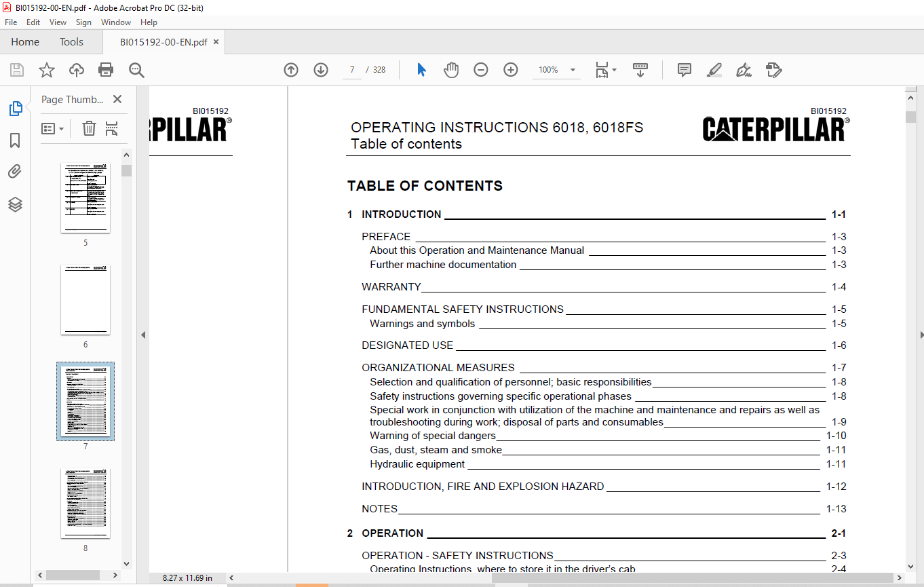Upload the file with the cloud icon
The height and width of the screenshot is (587, 924).
pos(77,70)
